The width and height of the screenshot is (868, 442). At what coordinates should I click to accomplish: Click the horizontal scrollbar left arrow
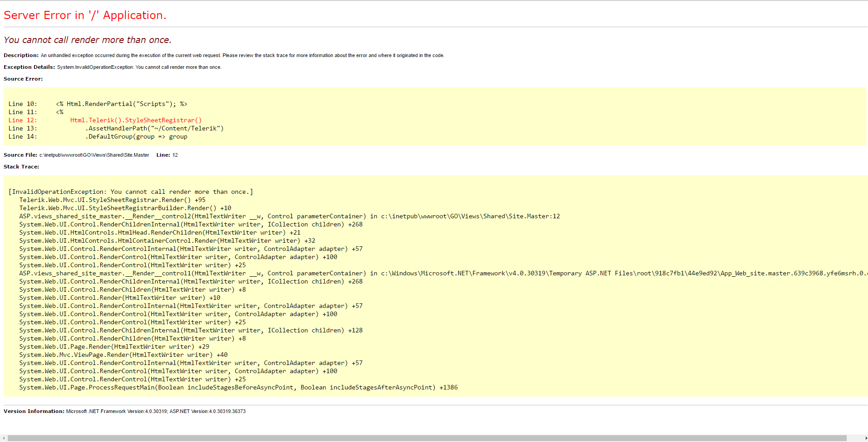[3, 438]
